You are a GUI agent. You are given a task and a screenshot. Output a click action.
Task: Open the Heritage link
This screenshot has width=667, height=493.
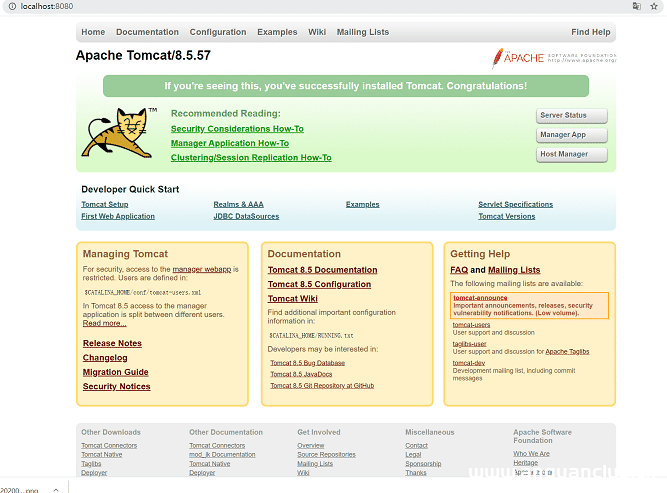(x=525, y=463)
